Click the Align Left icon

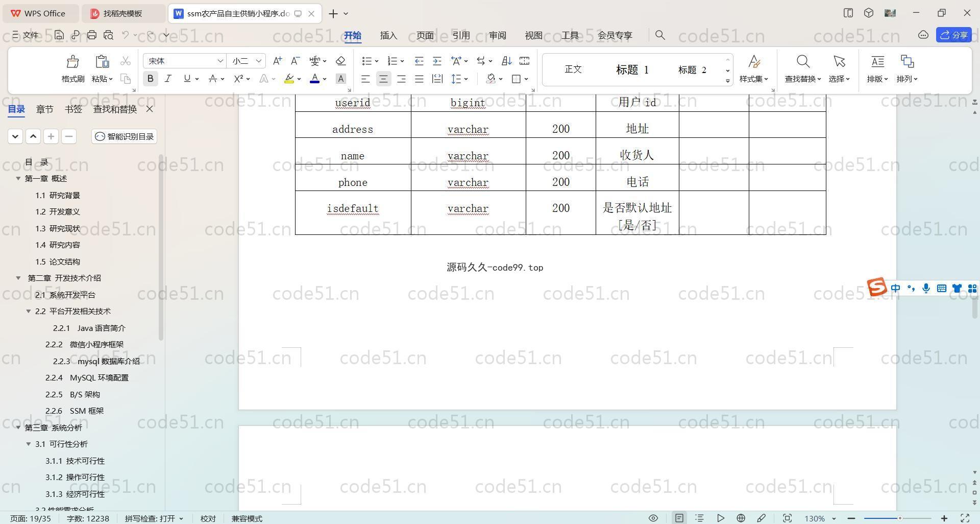365,79
